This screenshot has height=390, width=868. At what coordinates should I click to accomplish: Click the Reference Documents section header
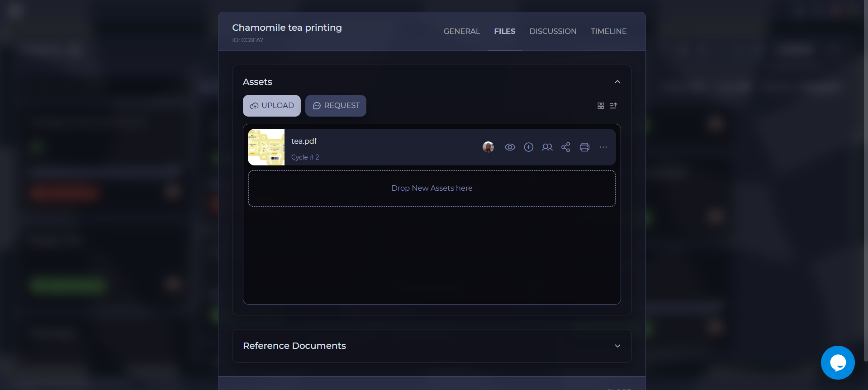294,346
